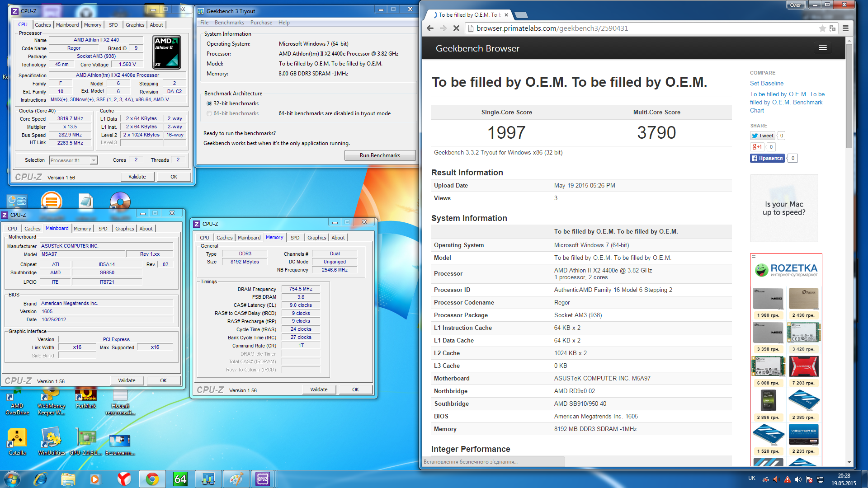Open the Geekbench Browser hamburger menu

(x=823, y=48)
